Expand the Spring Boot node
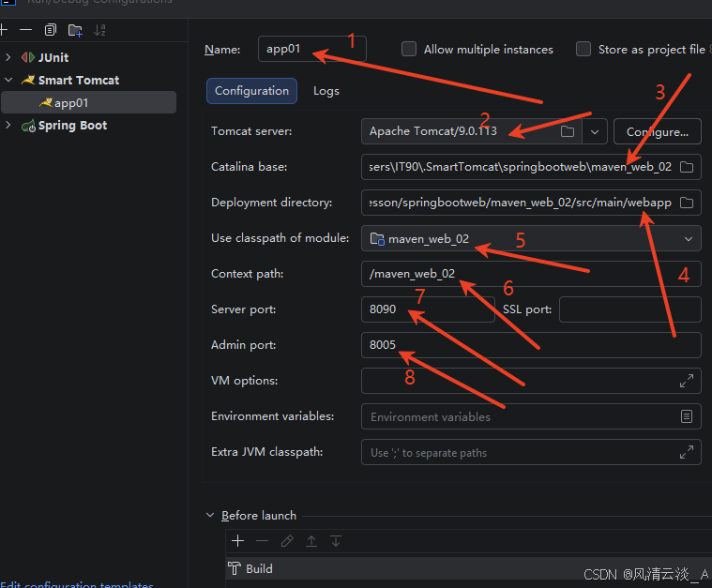Viewport: 712px width, 588px height. coord(8,125)
